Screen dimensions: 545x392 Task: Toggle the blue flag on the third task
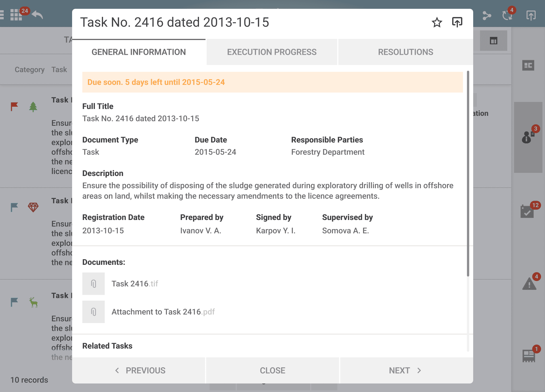coord(14,302)
